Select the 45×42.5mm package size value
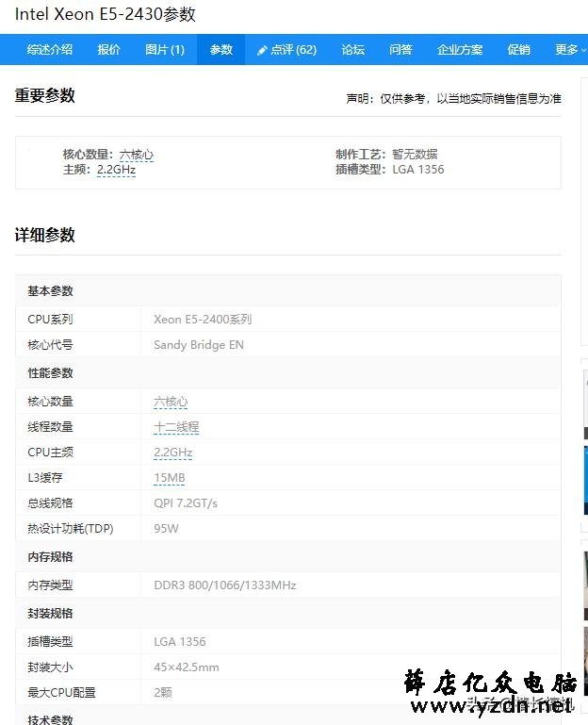The image size is (588, 725). click(x=187, y=667)
